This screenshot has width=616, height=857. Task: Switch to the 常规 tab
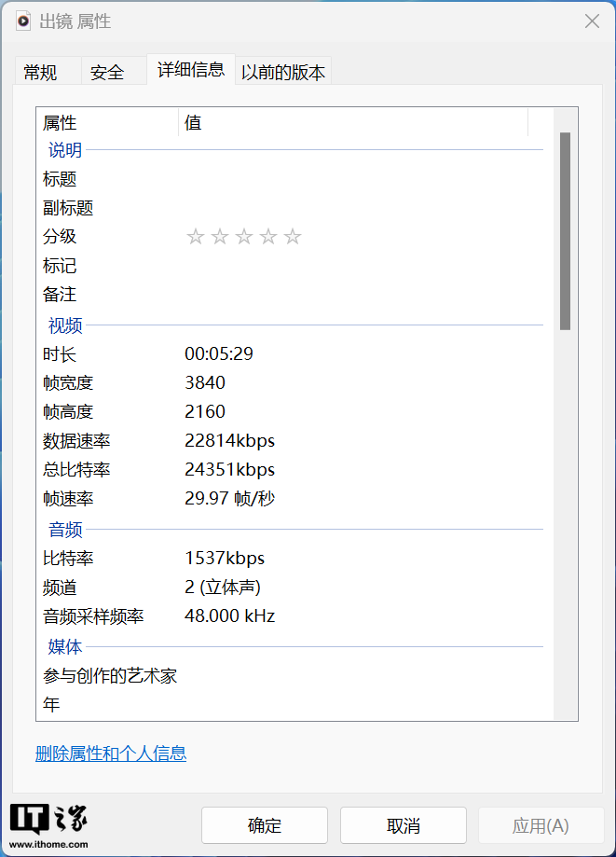40,72
